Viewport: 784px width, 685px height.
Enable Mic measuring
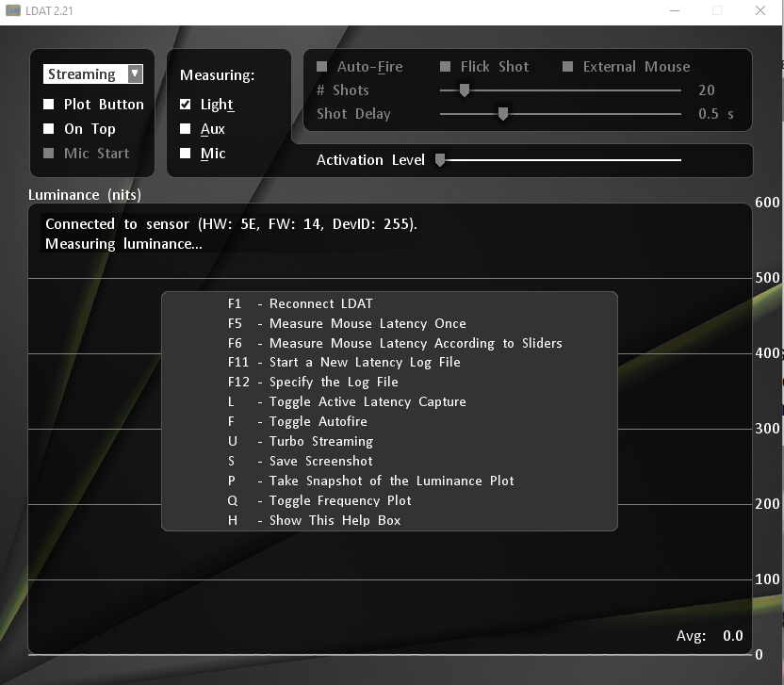[x=185, y=153]
